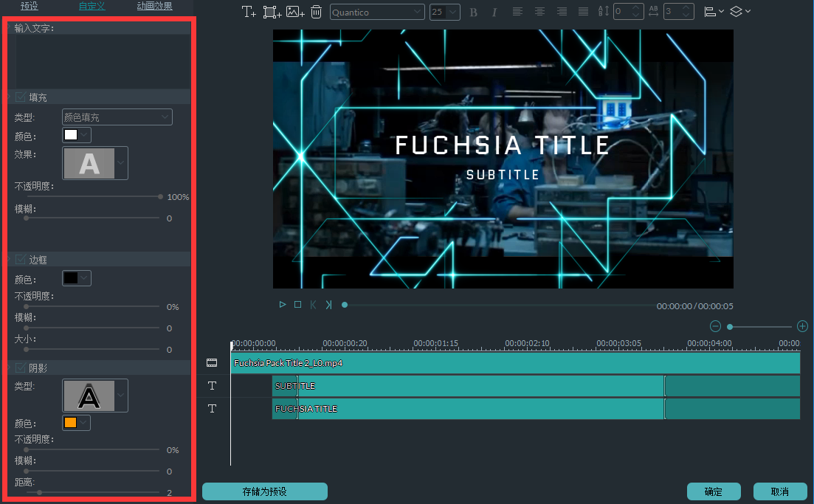The image size is (814, 504).
Task: Toggle italic formatting
Action: pos(494,12)
